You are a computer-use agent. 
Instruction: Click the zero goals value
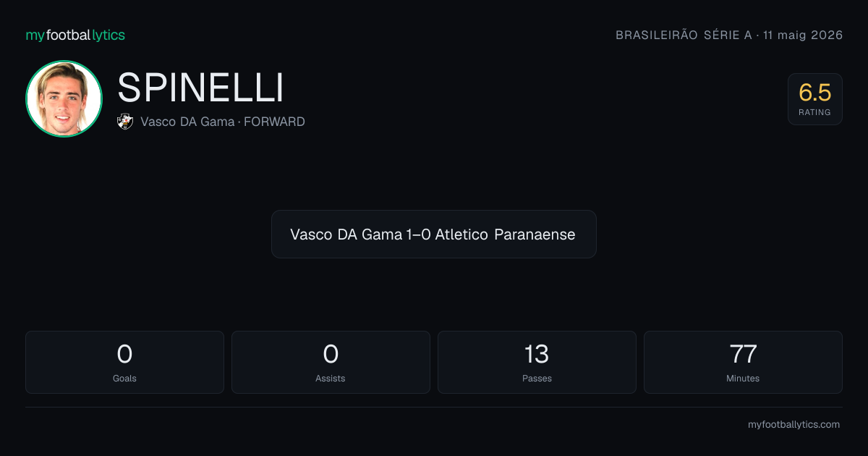point(124,354)
